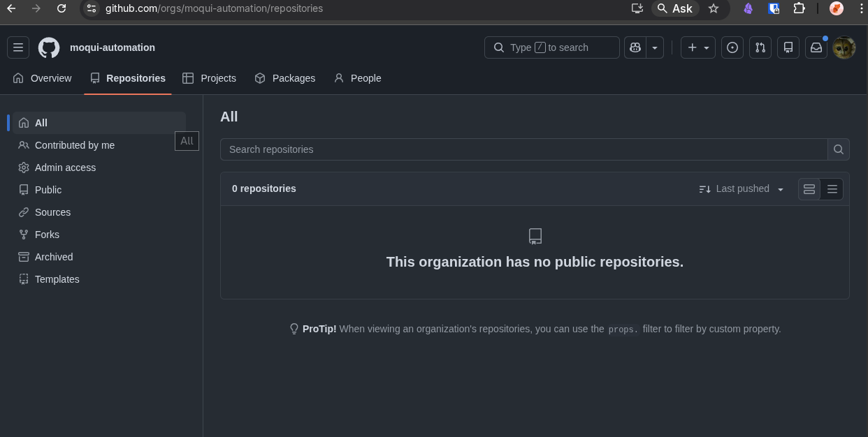The height and width of the screenshot is (437, 868).
Task: Click the magnifier search button beside repositories field
Action: click(x=839, y=149)
